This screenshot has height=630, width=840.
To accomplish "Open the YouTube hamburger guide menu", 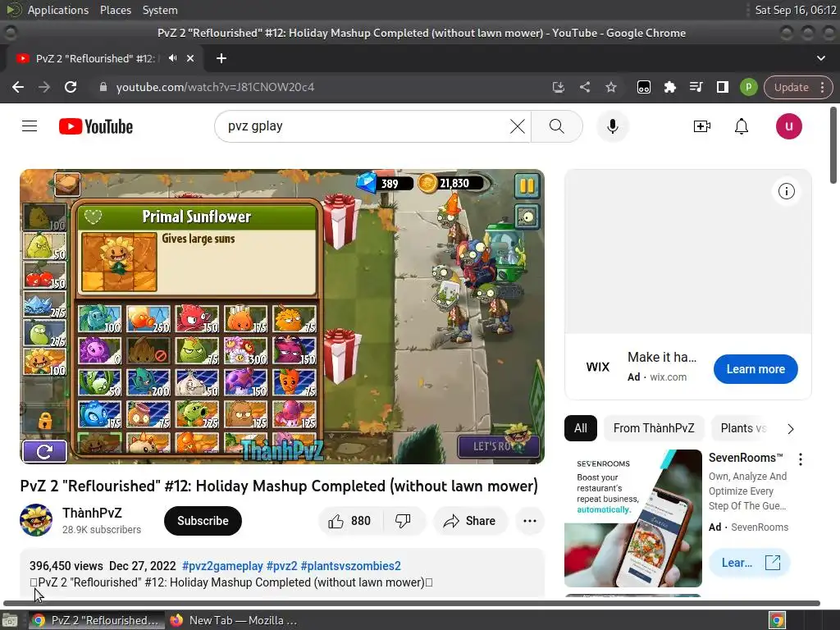I will 30,126.
